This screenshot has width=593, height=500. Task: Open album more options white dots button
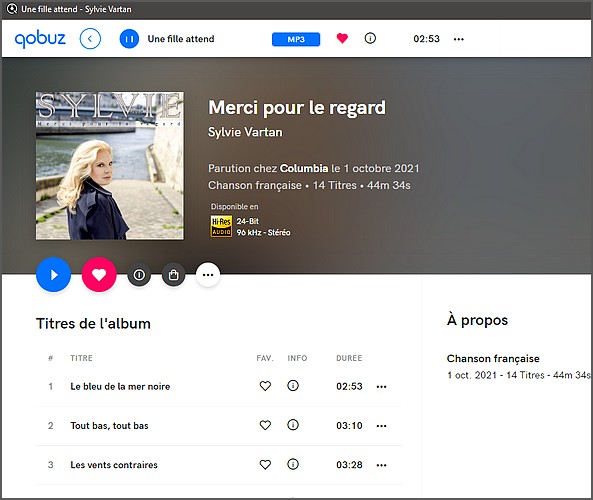click(x=208, y=275)
